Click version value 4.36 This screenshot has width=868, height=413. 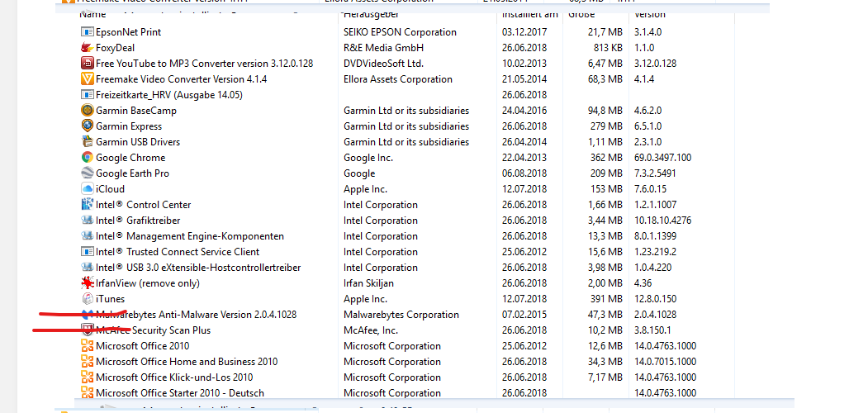pyautogui.click(x=643, y=282)
